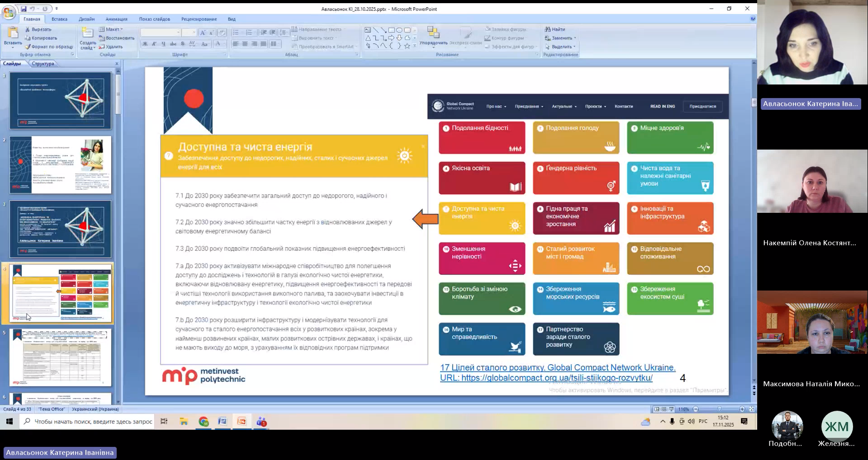
Task: Click the Удалить slide button
Action: [x=111, y=47]
